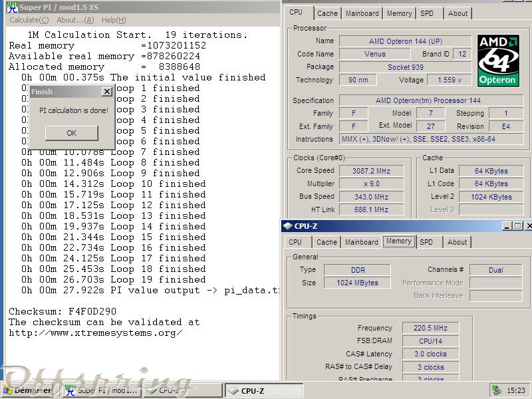Image resolution: width=532 pixels, height=399 pixels.
Task: Click the CAS# Latency value 3.0 clocks
Action: point(430,354)
